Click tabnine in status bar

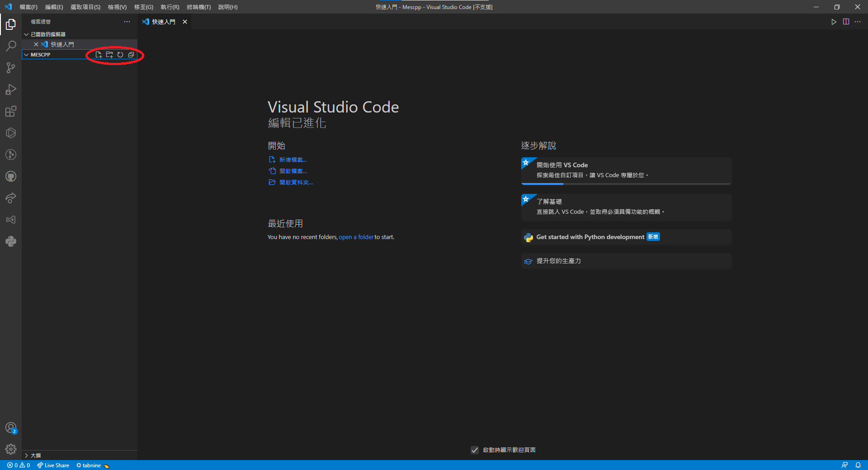coord(93,465)
